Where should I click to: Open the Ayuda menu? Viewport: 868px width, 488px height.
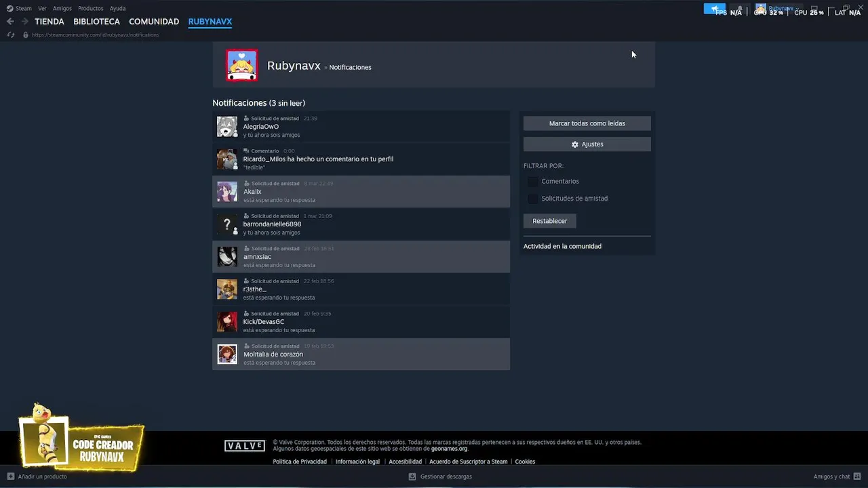pos(117,9)
